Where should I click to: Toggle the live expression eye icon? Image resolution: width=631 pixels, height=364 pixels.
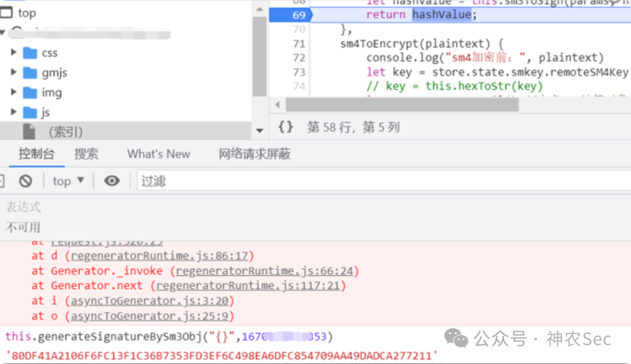pos(112,181)
